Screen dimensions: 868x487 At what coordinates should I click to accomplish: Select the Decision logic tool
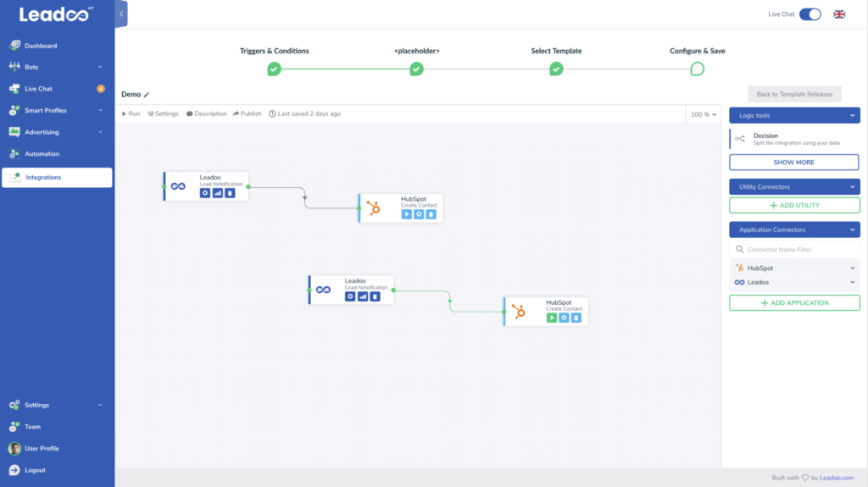coord(794,139)
